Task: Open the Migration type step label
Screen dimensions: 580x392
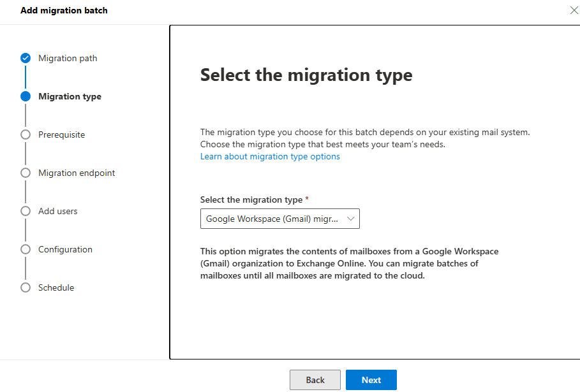Action: click(70, 96)
